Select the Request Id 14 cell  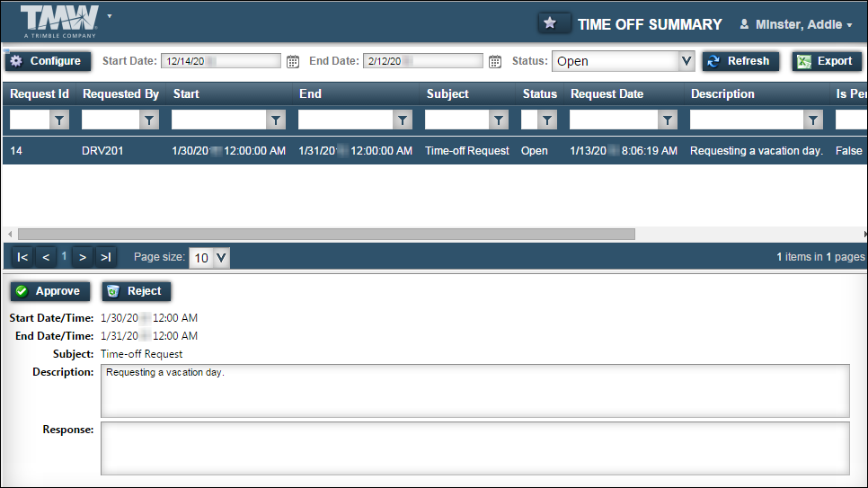[16, 151]
